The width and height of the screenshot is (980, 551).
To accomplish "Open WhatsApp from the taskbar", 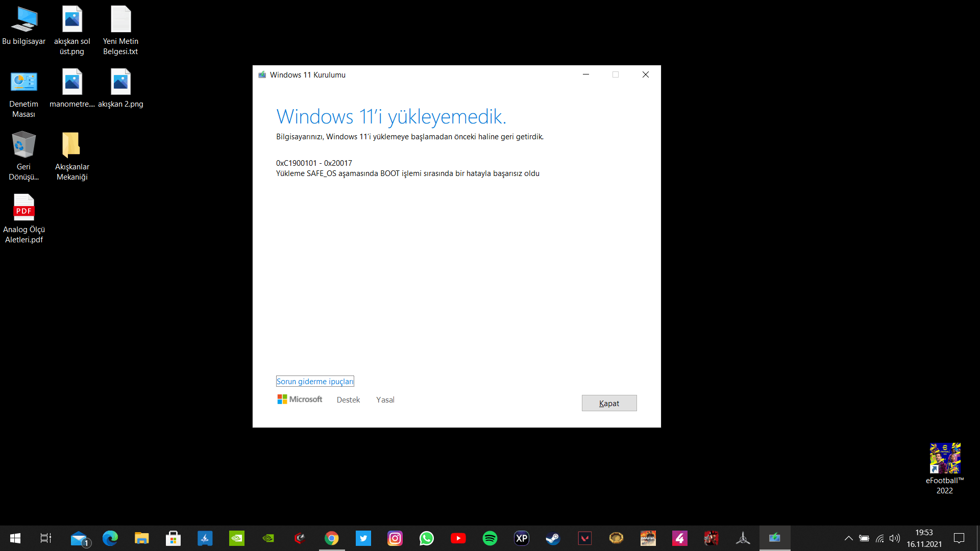I will (427, 538).
